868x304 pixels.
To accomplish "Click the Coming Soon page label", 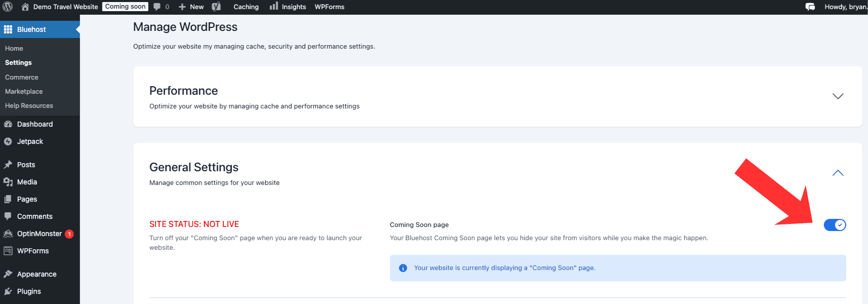I will click(419, 224).
